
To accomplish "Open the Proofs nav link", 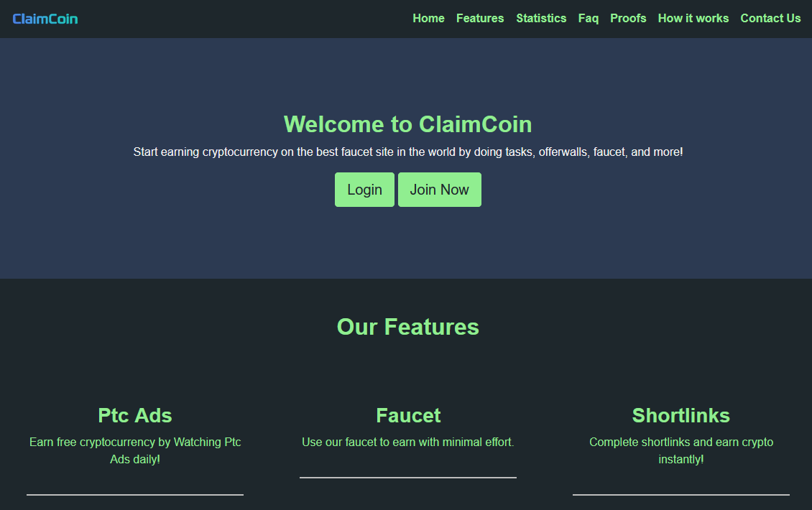I will [627, 18].
